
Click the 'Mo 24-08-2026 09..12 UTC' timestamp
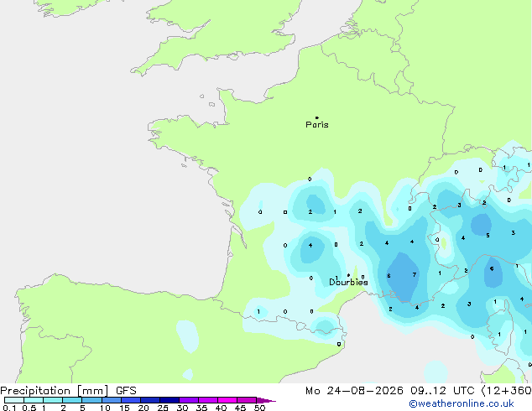pyautogui.click(x=393, y=391)
